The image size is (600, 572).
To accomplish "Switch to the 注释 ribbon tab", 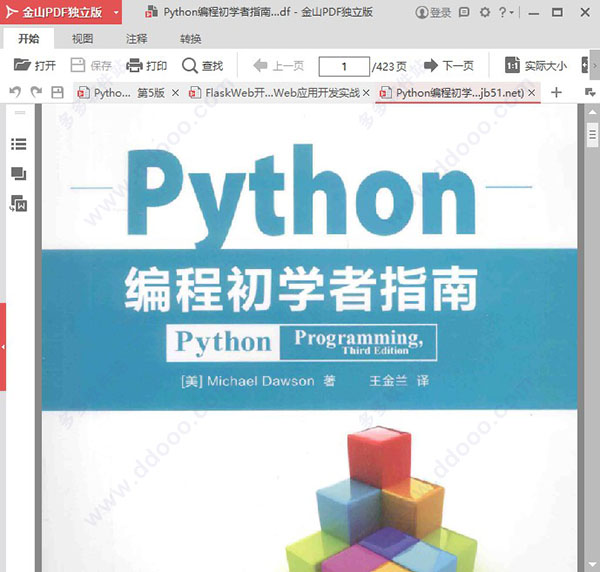I will pyautogui.click(x=136, y=39).
